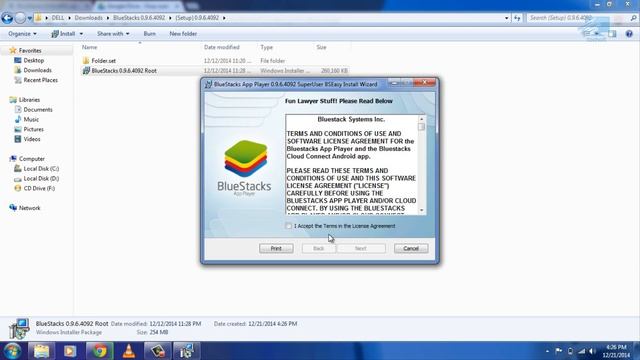Click the installer icon in wizard title bar
The width and height of the screenshot is (640, 360).
pos(208,84)
